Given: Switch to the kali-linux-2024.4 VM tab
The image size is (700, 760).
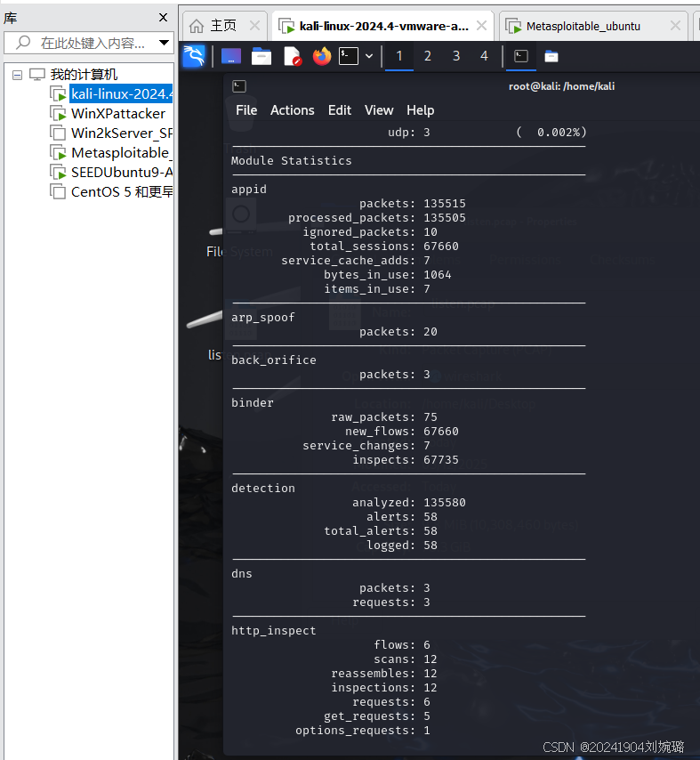Looking at the screenshot, I should click(x=383, y=26).
